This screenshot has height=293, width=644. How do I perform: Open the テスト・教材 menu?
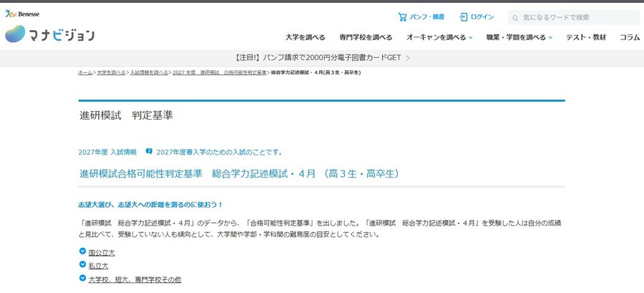click(586, 37)
